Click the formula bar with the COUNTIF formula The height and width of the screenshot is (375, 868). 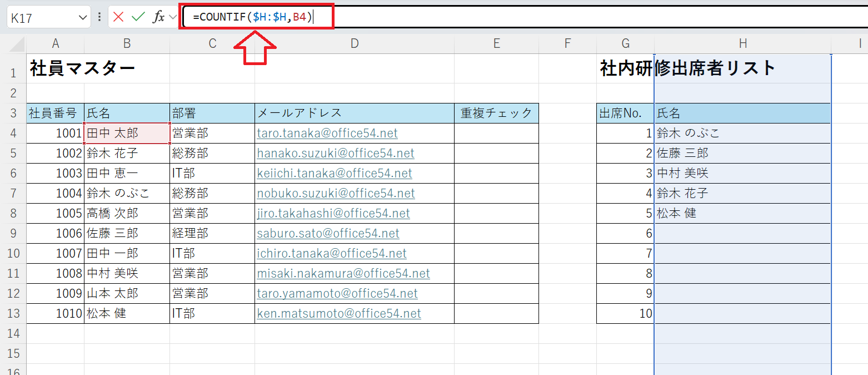tap(525, 17)
